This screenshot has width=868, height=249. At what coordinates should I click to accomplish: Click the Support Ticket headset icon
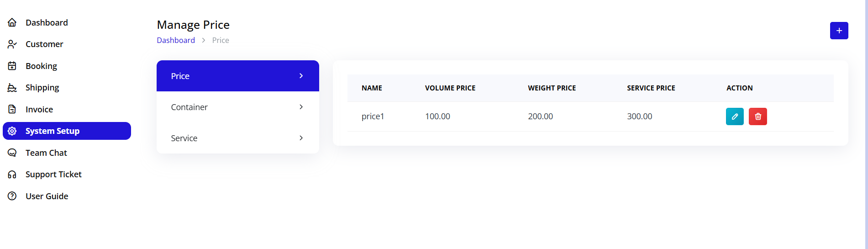coord(12,175)
